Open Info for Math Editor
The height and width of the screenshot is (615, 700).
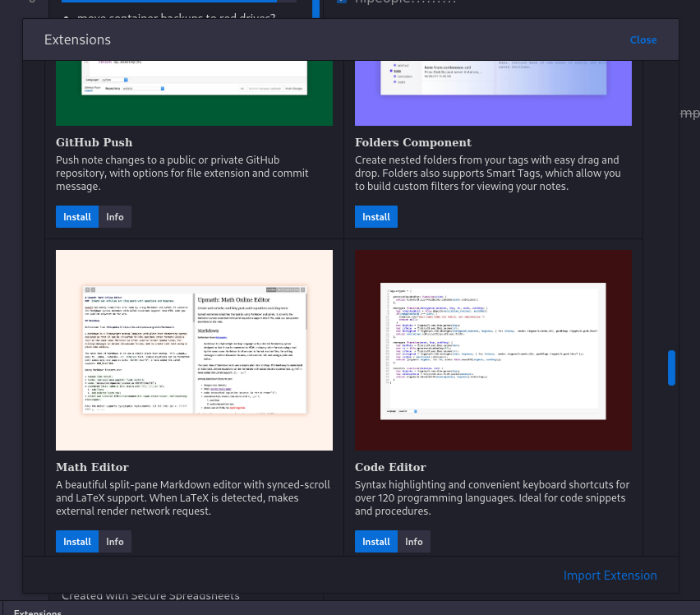click(x=115, y=541)
